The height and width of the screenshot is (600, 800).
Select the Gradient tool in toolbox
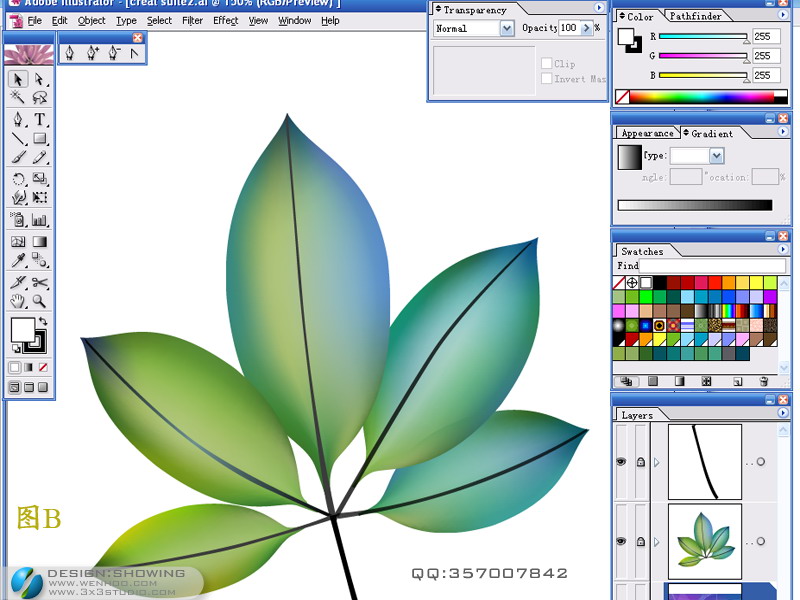click(x=39, y=241)
